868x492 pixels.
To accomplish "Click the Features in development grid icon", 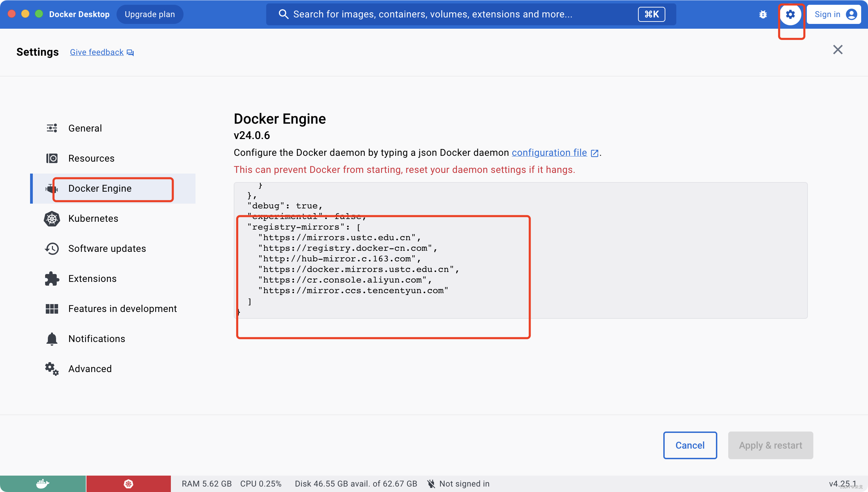I will tap(52, 309).
